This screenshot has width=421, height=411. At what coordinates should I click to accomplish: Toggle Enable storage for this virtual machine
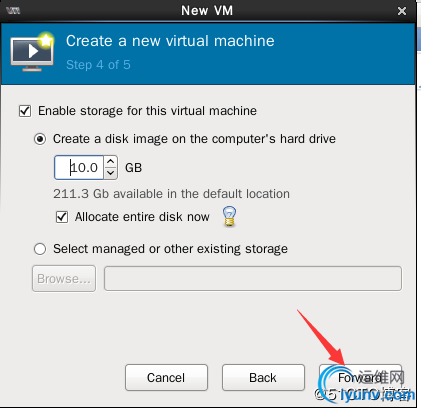[25, 111]
